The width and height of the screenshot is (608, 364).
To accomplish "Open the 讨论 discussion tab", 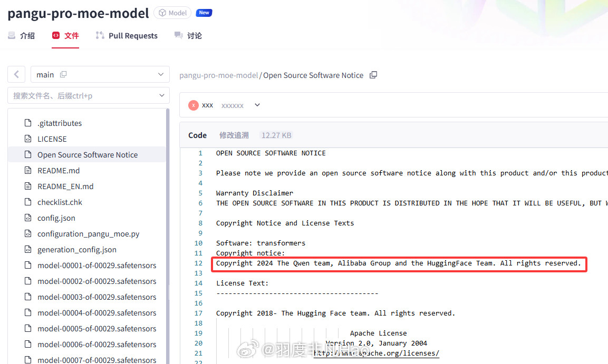I will point(188,36).
